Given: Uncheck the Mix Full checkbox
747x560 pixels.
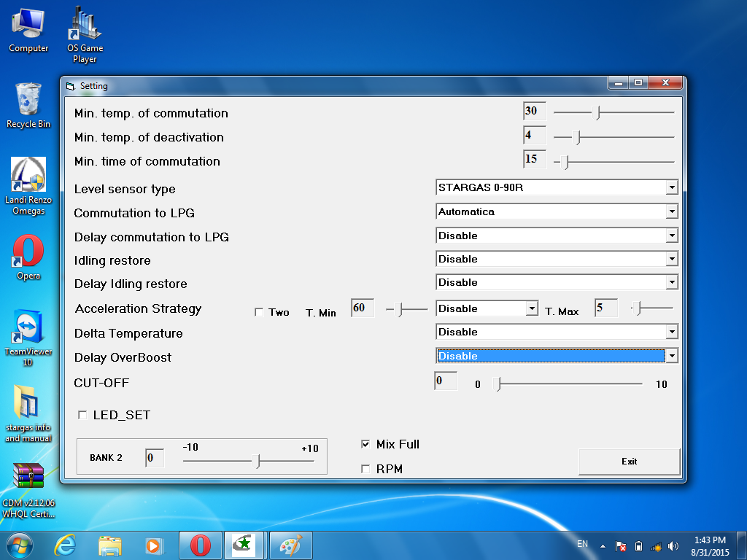Looking at the screenshot, I should coord(365,444).
